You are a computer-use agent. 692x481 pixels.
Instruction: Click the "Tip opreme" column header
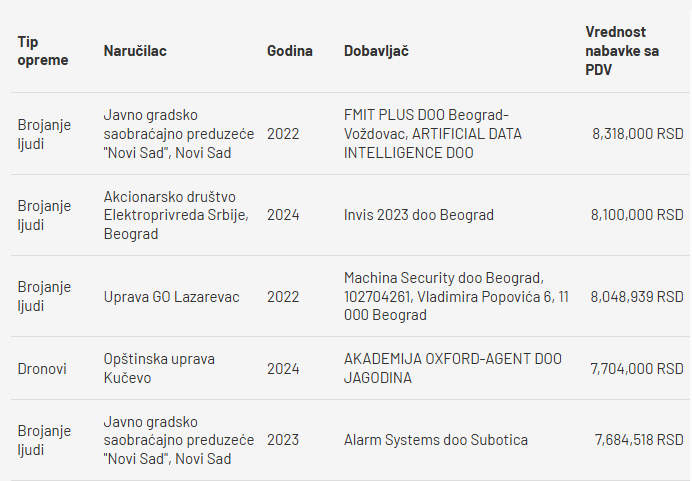(x=43, y=51)
